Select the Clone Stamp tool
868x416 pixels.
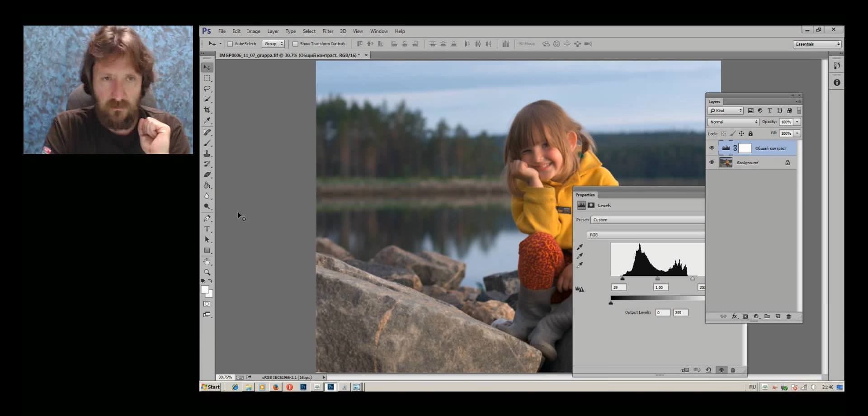(x=207, y=154)
